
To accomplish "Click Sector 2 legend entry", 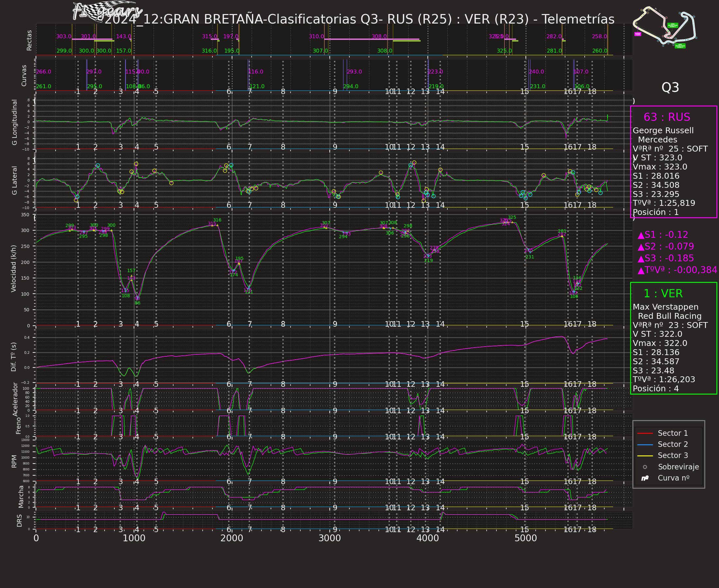I will tap(673, 444).
